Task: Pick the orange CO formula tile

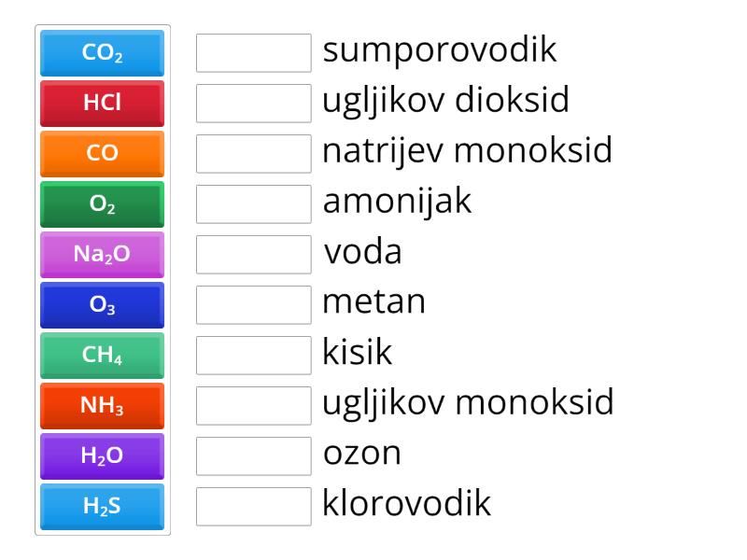Action: point(103,154)
